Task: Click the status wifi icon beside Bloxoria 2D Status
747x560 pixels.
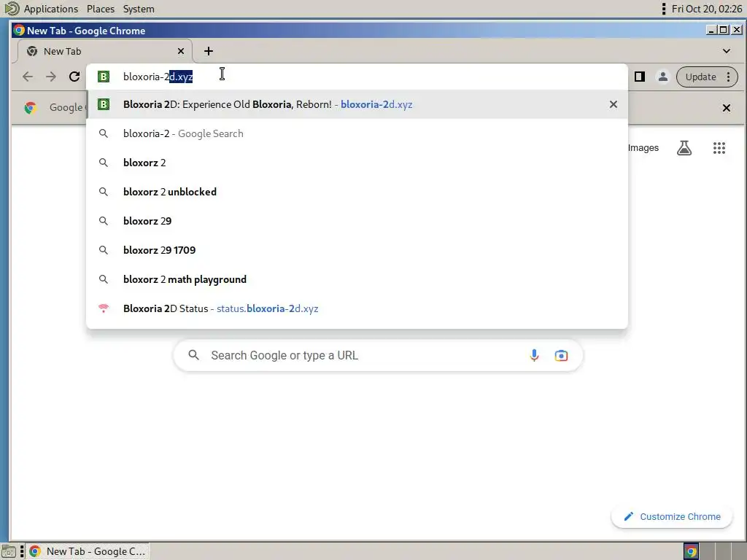Action: [x=104, y=308]
